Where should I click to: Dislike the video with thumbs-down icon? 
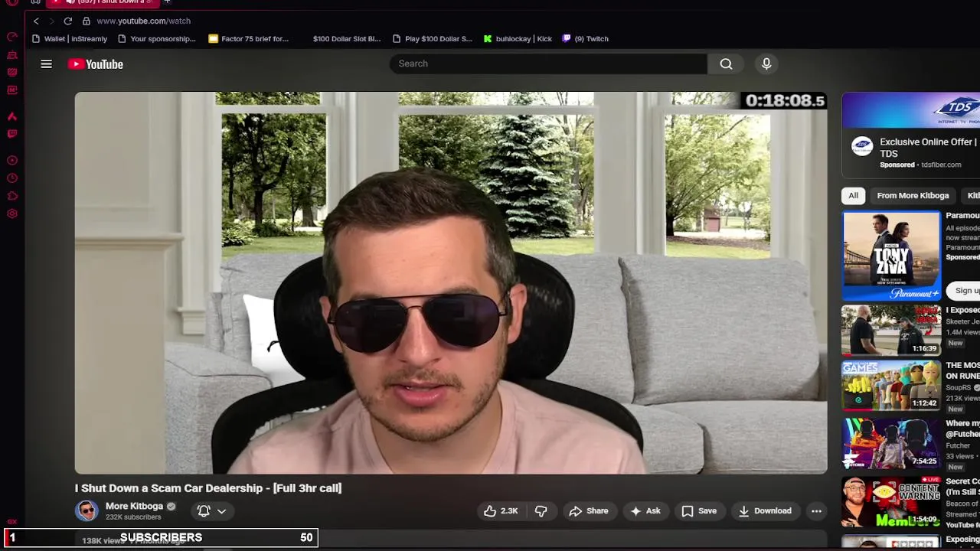point(541,511)
